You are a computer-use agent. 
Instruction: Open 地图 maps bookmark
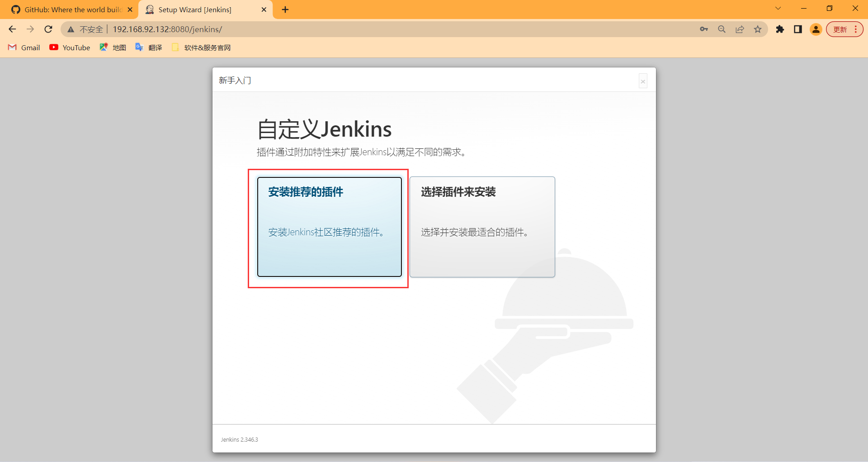pos(113,48)
